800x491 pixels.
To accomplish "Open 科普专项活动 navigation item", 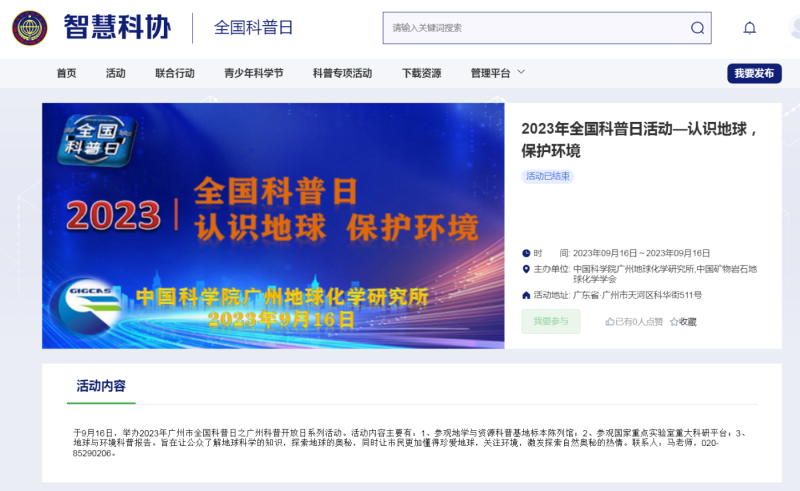I will pyautogui.click(x=342, y=73).
